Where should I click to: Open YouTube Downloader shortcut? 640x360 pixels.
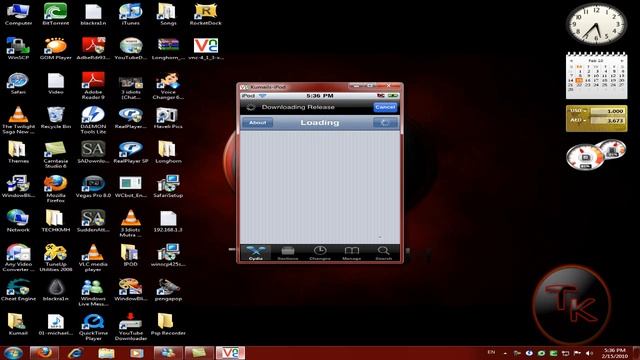coord(131,326)
